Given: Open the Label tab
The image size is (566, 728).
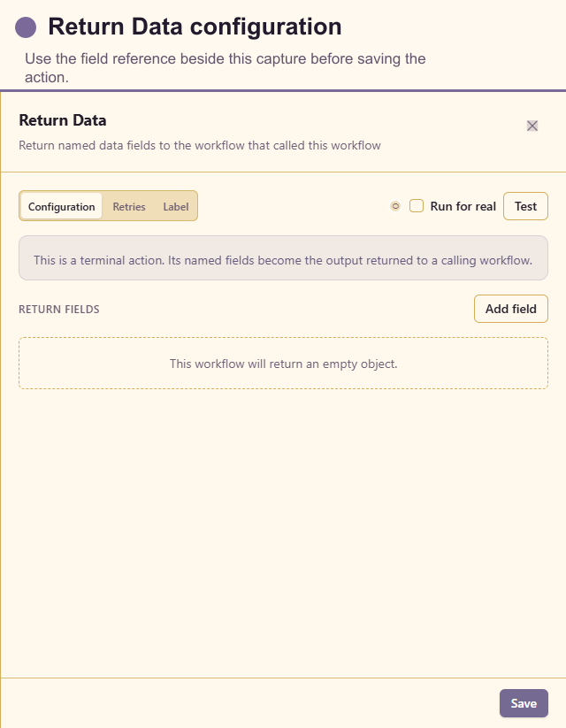Looking at the screenshot, I should click(175, 207).
